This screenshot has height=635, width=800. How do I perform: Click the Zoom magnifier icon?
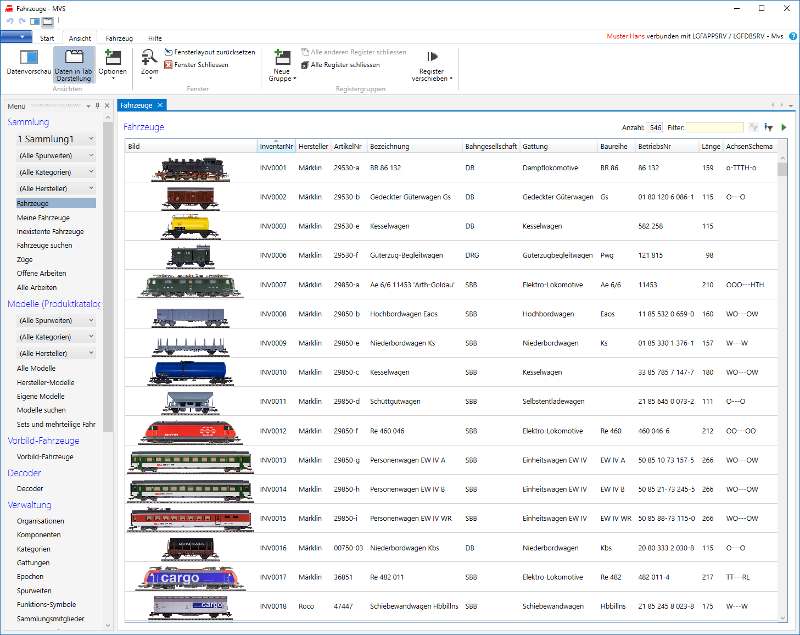pos(148,57)
